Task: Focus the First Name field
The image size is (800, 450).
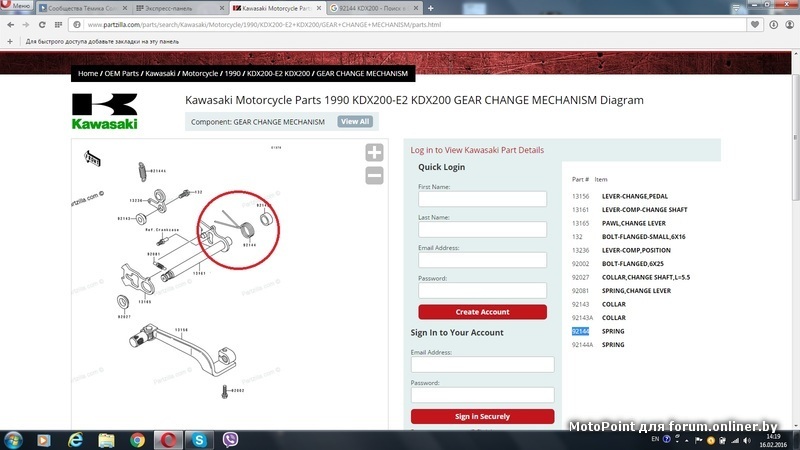Action: click(x=482, y=199)
